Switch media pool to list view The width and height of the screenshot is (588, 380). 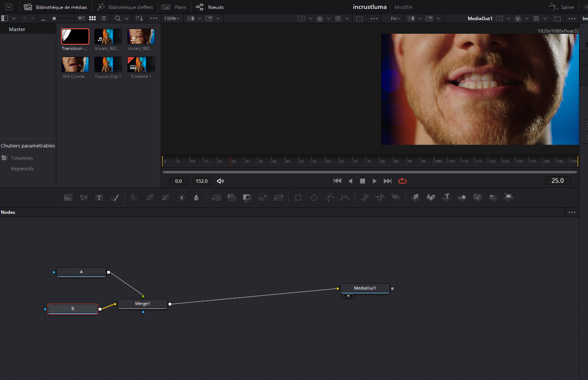[x=103, y=18]
